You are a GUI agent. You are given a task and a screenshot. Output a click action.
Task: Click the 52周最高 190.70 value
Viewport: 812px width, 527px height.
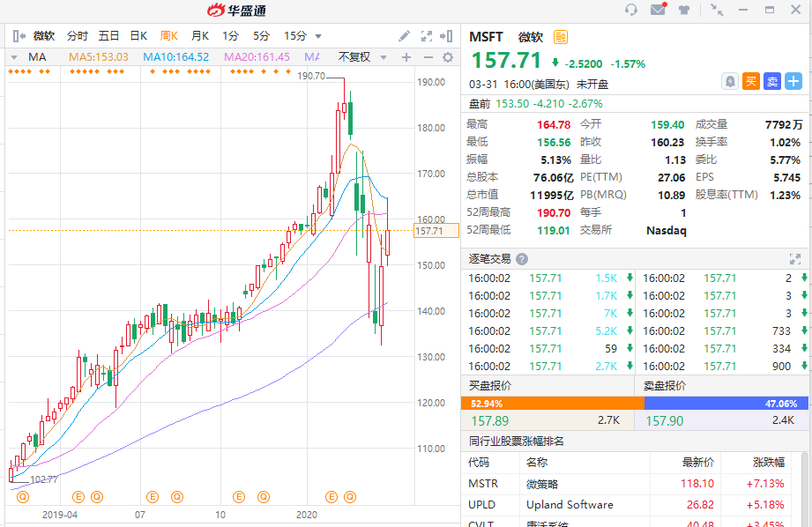pyautogui.click(x=554, y=212)
